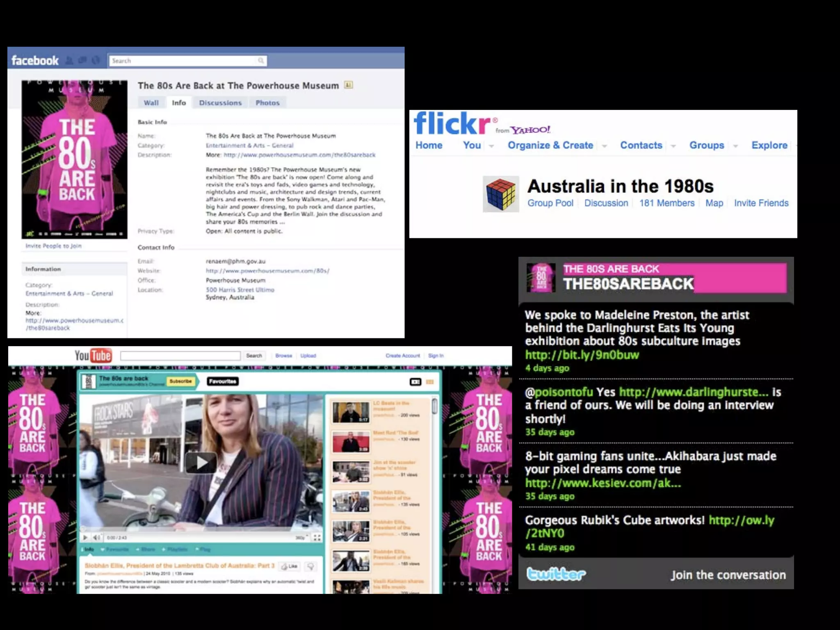Click the Rubik's Cube group icon on Flickr

501,194
